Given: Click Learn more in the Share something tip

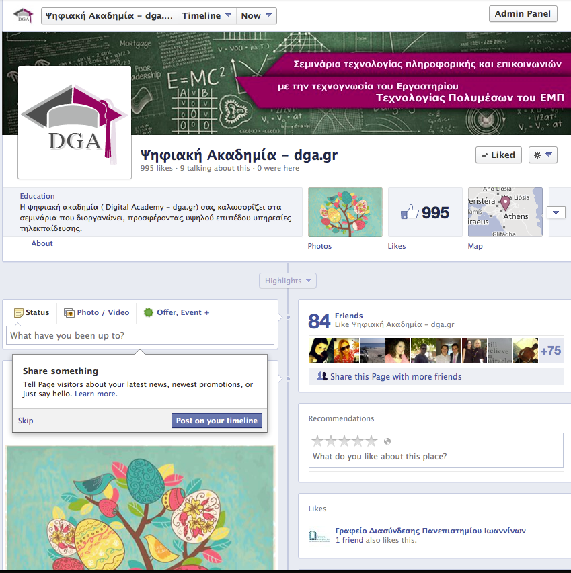Looking at the screenshot, I should (x=96, y=394).
